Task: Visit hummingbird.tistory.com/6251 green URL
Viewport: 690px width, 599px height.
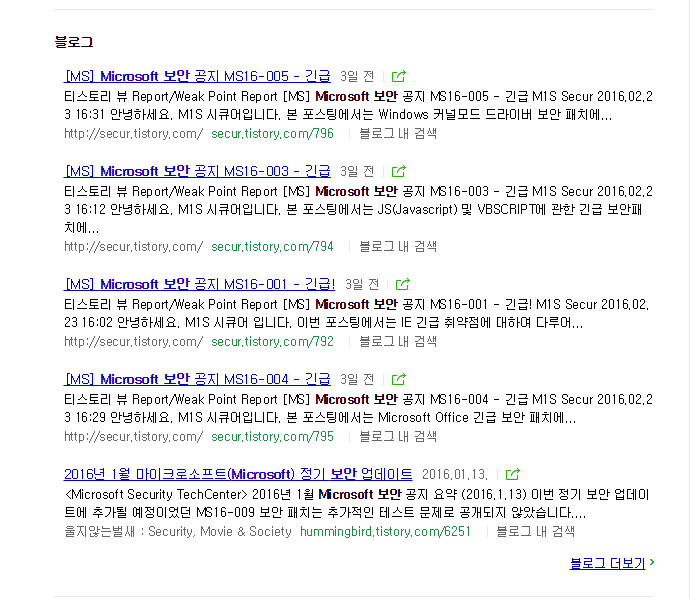Action: [385, 532]
